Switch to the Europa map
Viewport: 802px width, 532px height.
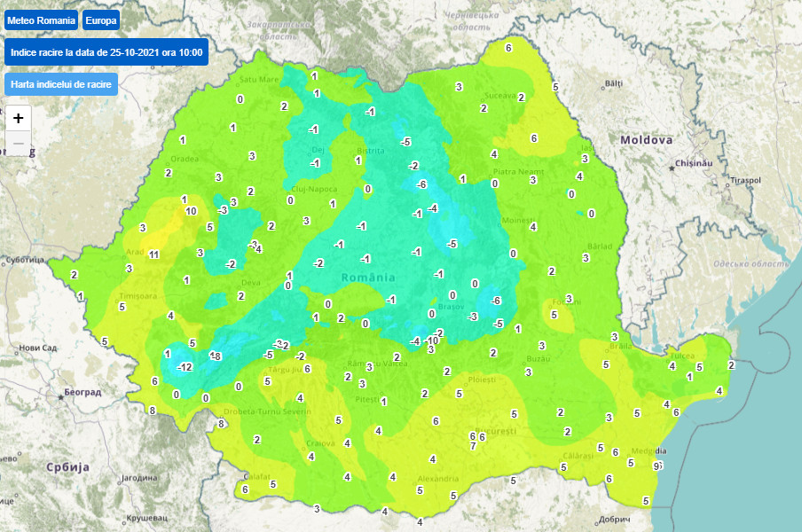point(100,20)
